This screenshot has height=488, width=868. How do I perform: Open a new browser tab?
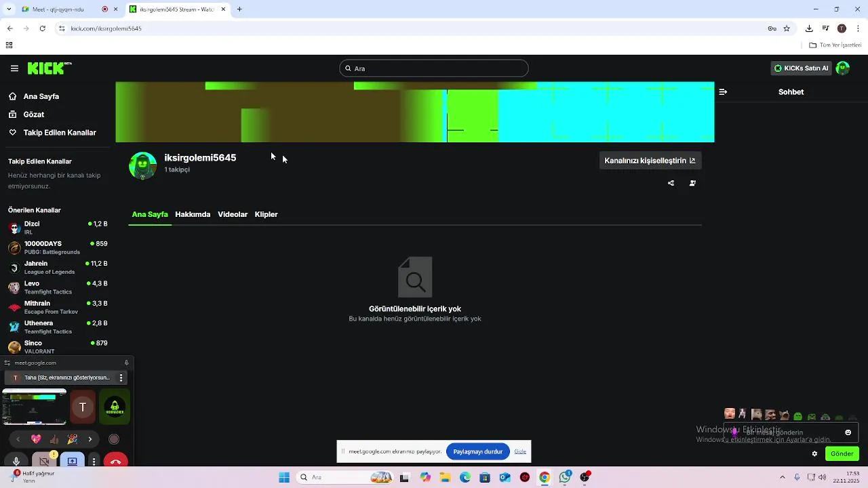coord(239,9)
